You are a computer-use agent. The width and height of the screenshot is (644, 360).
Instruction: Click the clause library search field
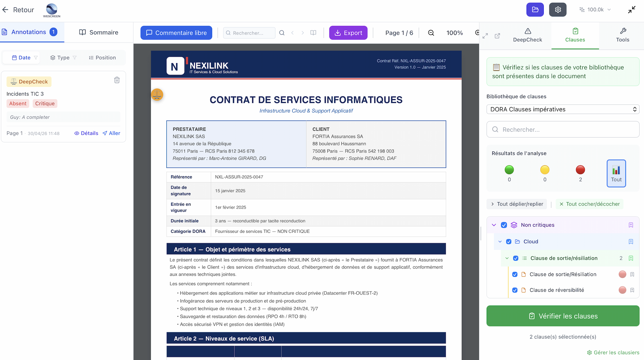pyautogui.click(x=563, y=130)
